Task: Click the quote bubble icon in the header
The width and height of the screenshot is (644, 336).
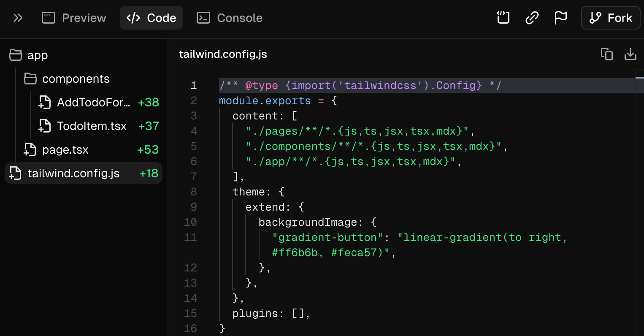Action: click(x=503, y=18)
